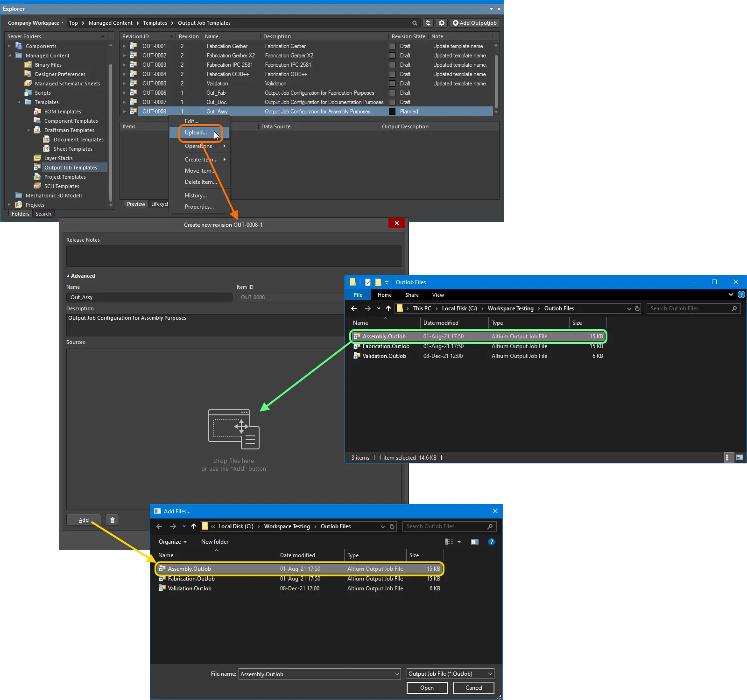Image resolution: width=747 pixels, height=700 pixels.
Task: Collapse the Templates folder node
Action: coord(19,102)
